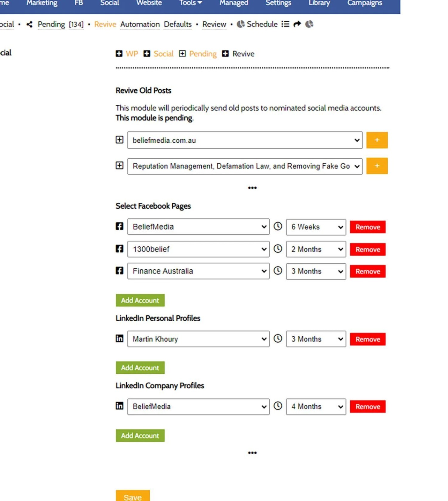Viewport: 448px width, 501px height.
Task: Click Add Account under Facebook Pages
Action: [x=140, y=300]
